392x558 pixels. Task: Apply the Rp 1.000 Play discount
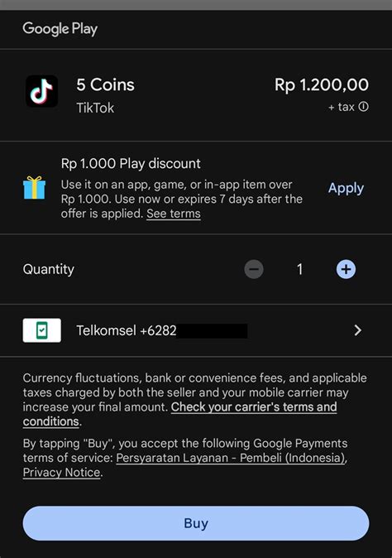point(346,188)
